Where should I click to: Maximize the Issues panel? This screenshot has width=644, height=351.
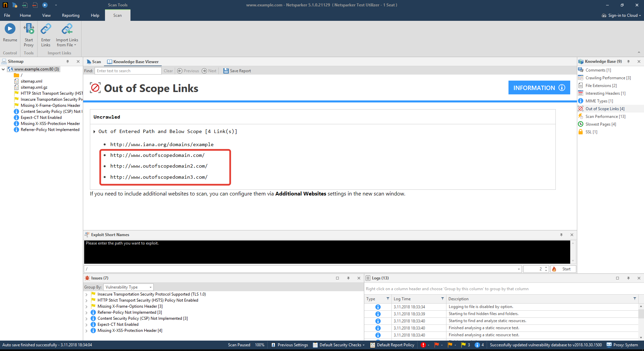[x=337, y=278]
